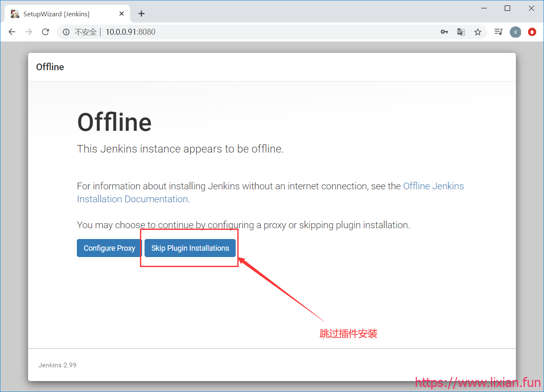Minimize the browser window

(484, 8)
